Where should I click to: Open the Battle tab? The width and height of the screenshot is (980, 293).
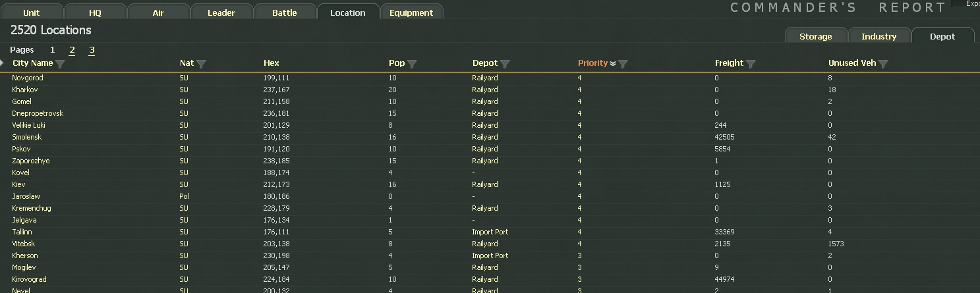click(285, 13)
